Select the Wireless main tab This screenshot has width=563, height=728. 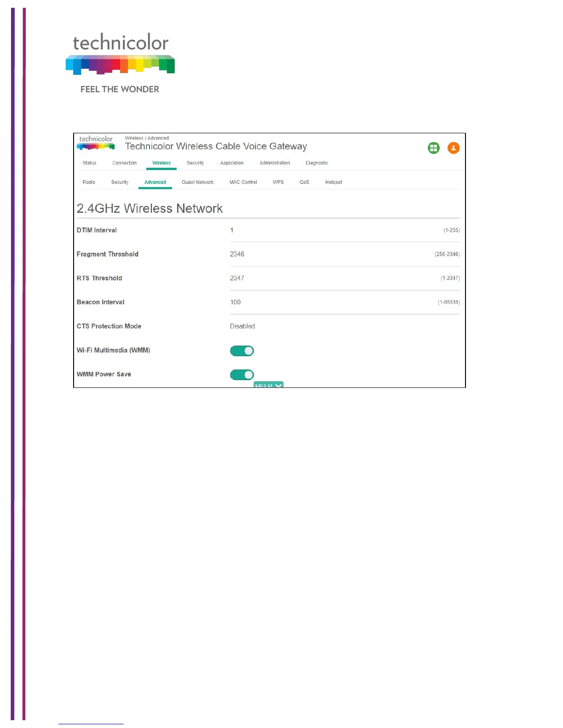[161, 163]
